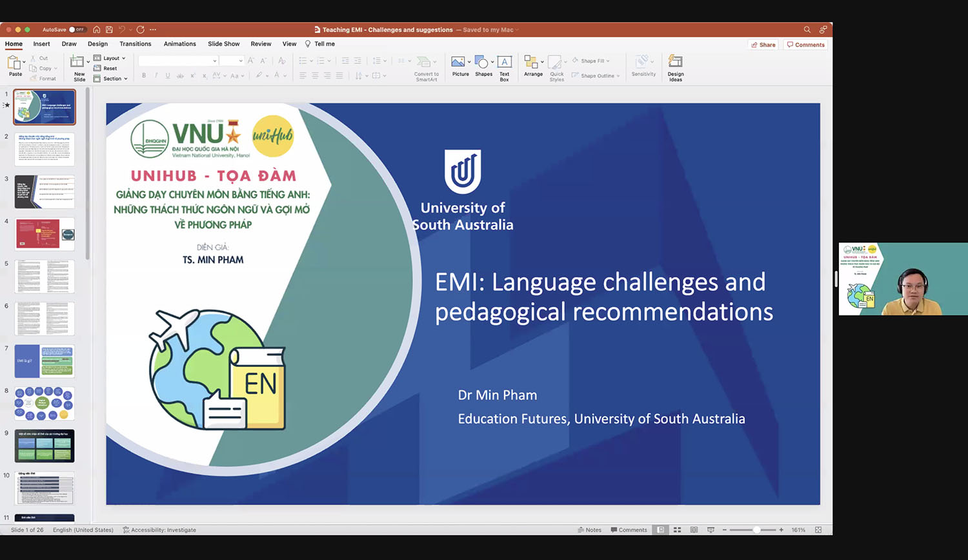Open the View tab
Viewport: 968px width, 560px height.
click(x=289, y=44)
